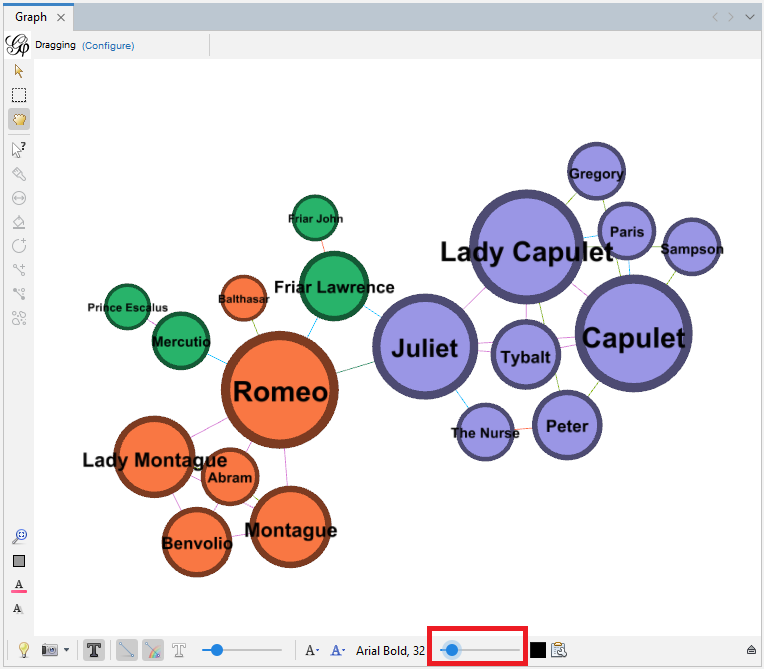Click the center on graph magnifier

point(19,536)
